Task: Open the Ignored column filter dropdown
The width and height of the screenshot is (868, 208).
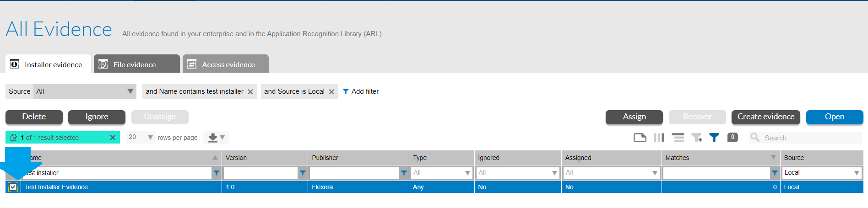Action: coord(517,173)
